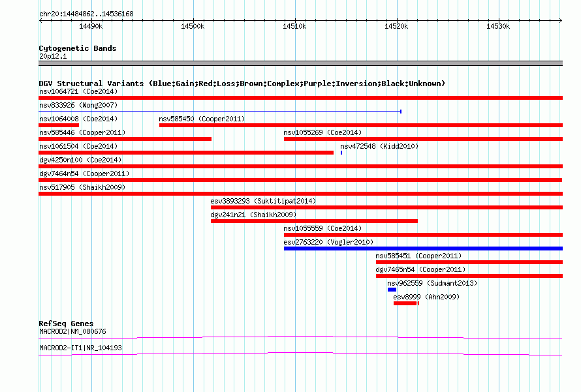Click the MACROD2|NM_080676 gene label
The width and height of the screenshot is (581, 392).
tap(72, 331)
